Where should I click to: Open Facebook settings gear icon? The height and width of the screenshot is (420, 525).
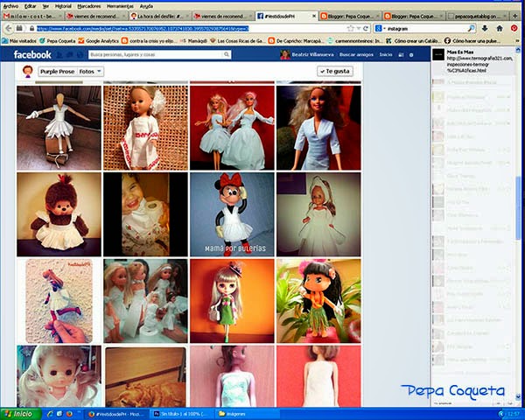point(411,55)
